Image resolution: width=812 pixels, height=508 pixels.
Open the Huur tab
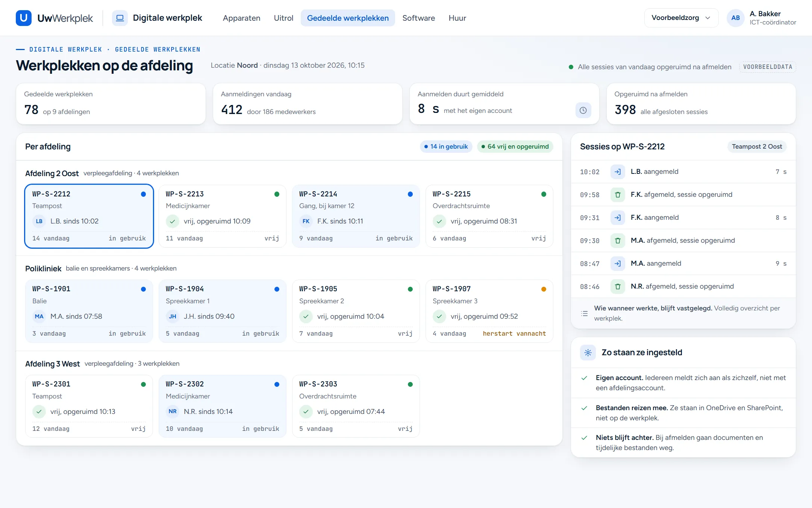(457, 18)
